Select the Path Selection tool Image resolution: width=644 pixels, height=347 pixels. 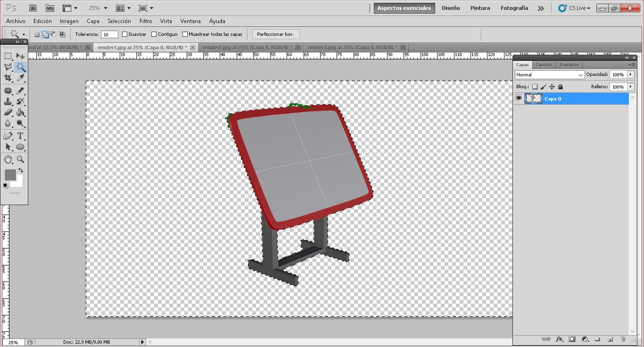pos(8,147)
